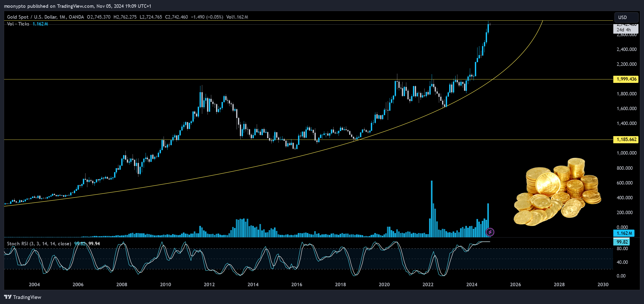Select the tallest 2022 volume spike bar

432,209
